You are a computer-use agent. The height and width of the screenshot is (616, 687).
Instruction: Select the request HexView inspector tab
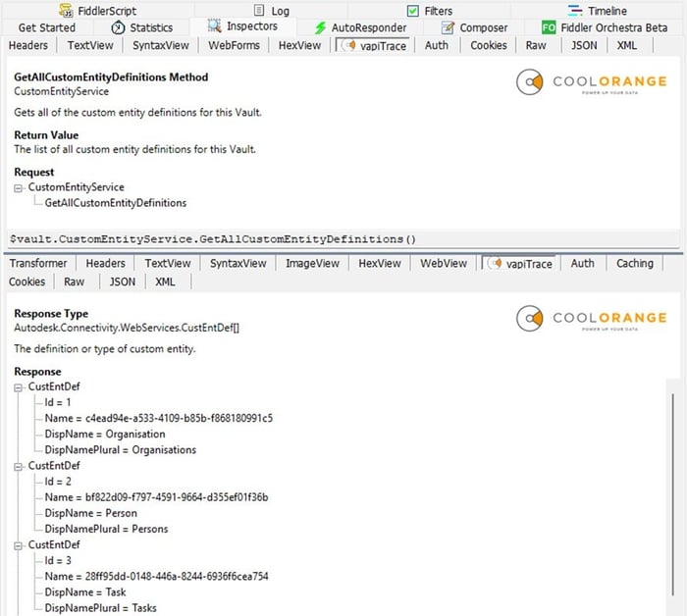(x=299, y=45)
